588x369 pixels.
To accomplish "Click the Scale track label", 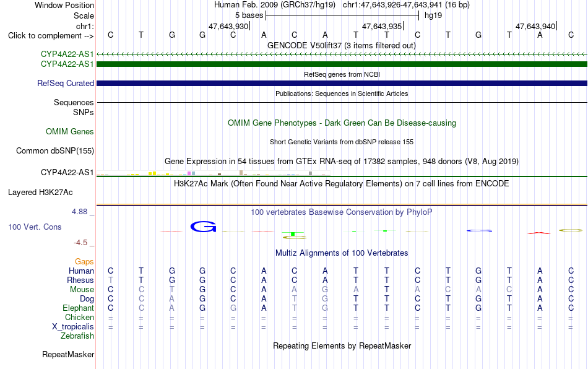I will coord(84,15).
